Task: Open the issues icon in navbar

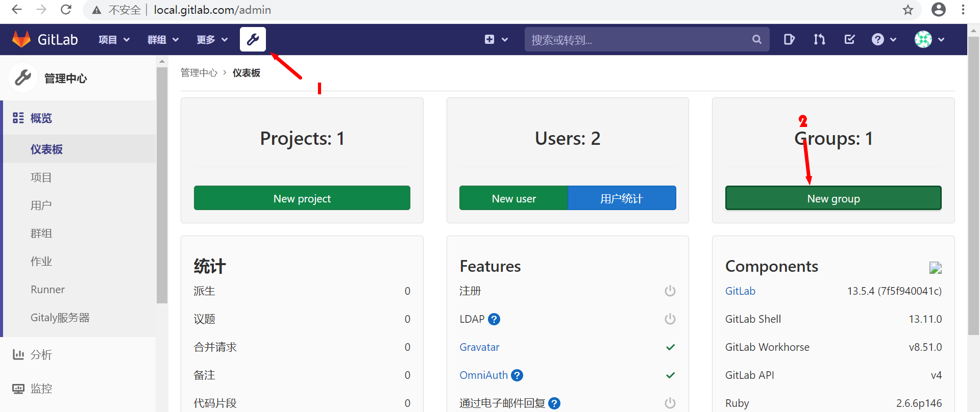Action: [789, 39]
